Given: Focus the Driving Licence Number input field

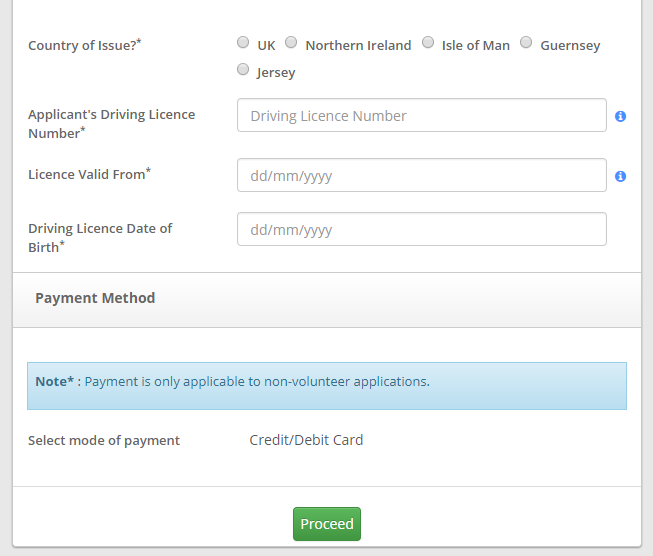Looking at the screenshot, I should [x=421, y=116].
